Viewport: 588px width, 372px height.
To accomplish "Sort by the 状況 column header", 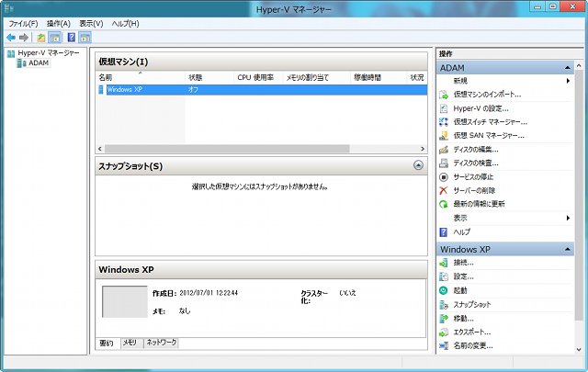I will click(416, 78).
